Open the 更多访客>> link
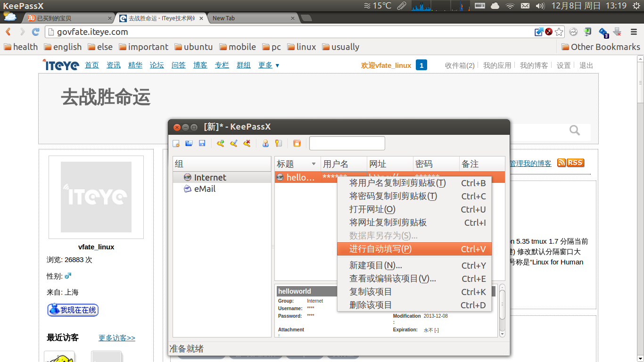The image size is (644, 362). tap(117, 337)
